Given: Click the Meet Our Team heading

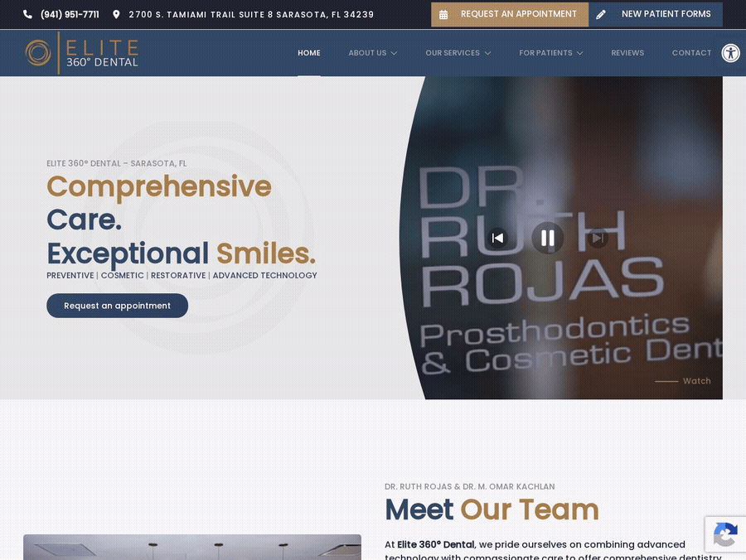Looking at the screenshot, I should pos(492,509).
